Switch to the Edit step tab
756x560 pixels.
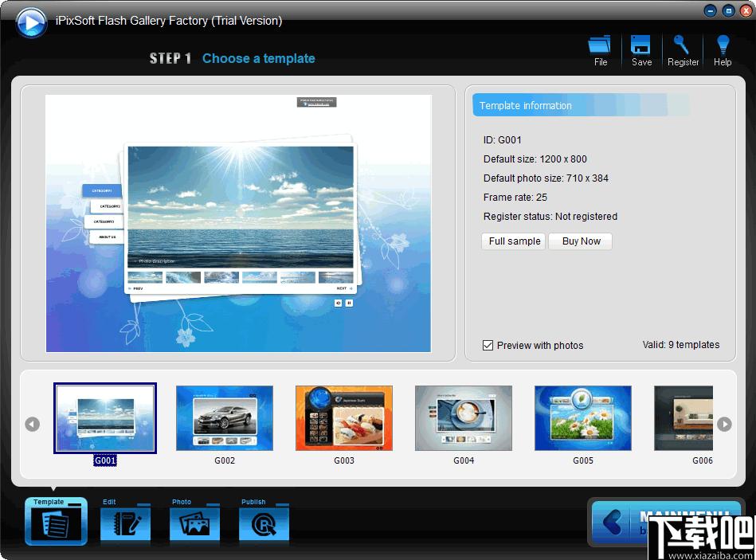point(125,522)
